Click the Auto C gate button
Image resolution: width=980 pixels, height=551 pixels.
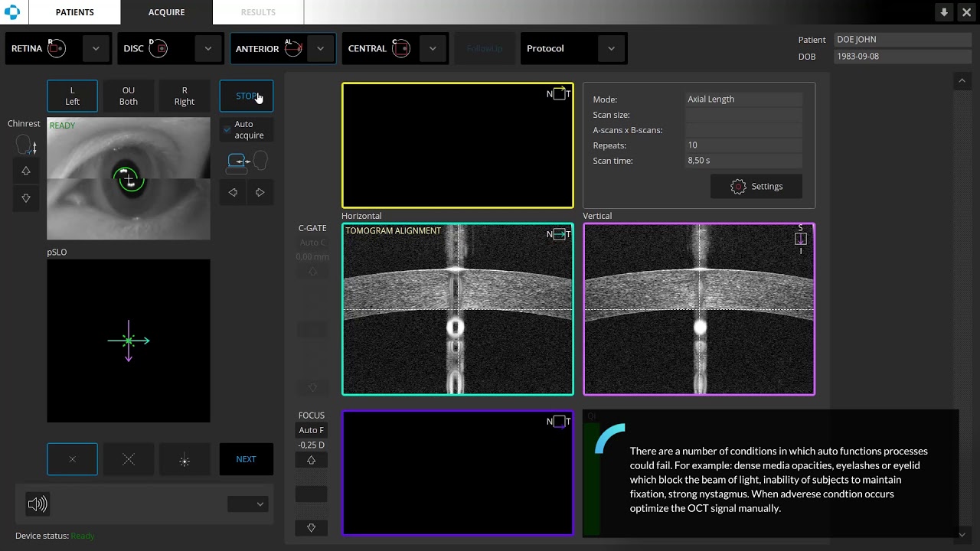312,243
